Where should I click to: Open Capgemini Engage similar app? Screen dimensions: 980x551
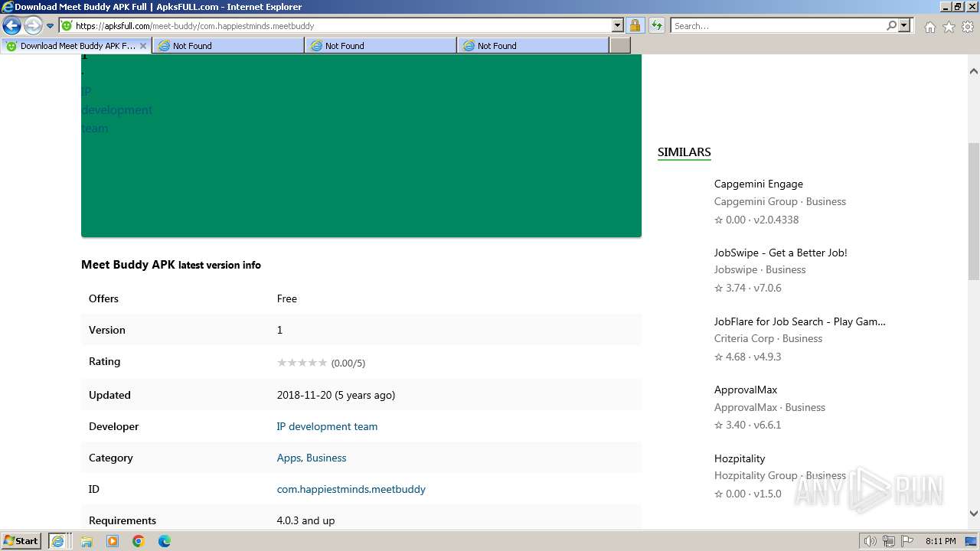(759, 184)
